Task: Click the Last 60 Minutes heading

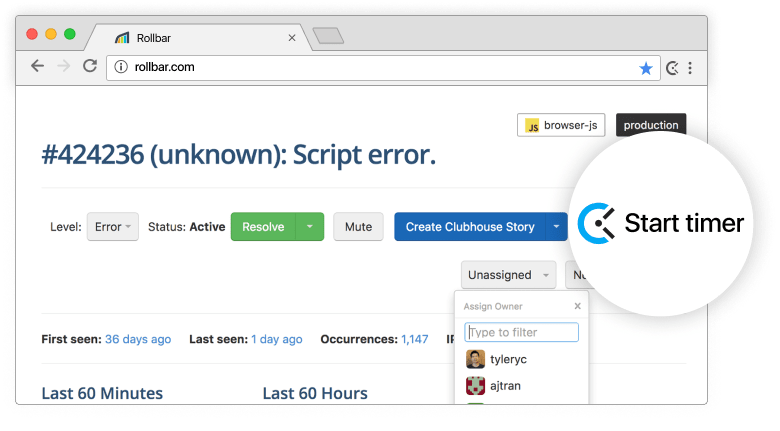Action: 102,394
